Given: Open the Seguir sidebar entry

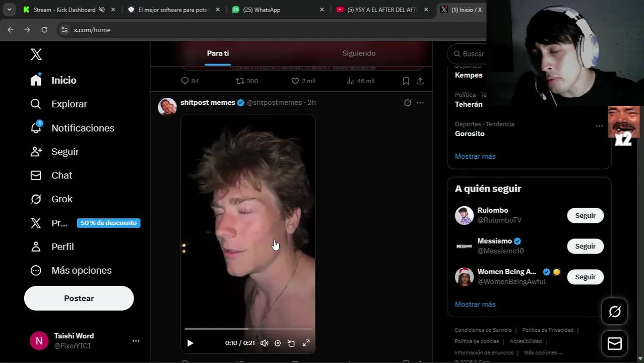Looking at the screenshot, I should coord(54,152).
